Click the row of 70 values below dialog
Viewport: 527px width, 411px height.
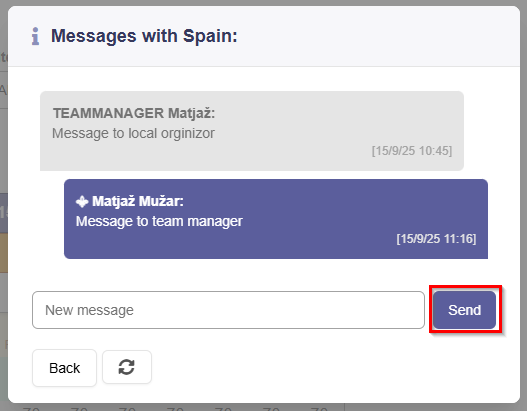pos(175,407)
